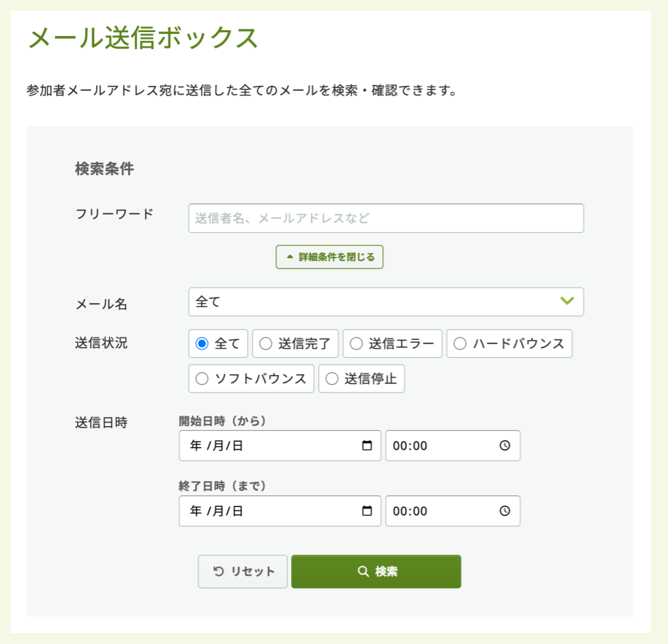
Task: Collapse the detail conditions via 詳細条件を閉じる
Action: 329,257
